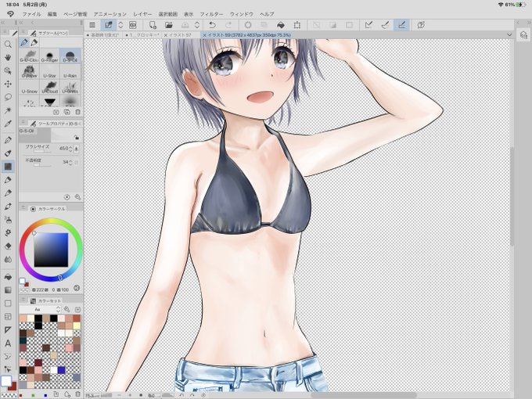532x399 pixels.
Task: Collapse left palette dock double-arrow
Action: point(2,23)
